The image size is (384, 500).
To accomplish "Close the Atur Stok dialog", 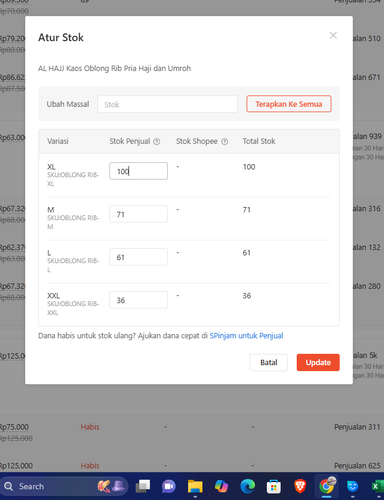I will (333, 35).
